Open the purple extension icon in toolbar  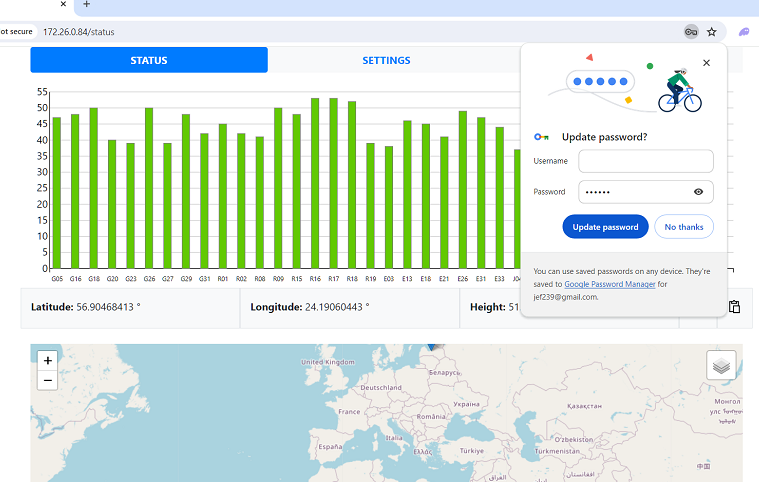744,32
